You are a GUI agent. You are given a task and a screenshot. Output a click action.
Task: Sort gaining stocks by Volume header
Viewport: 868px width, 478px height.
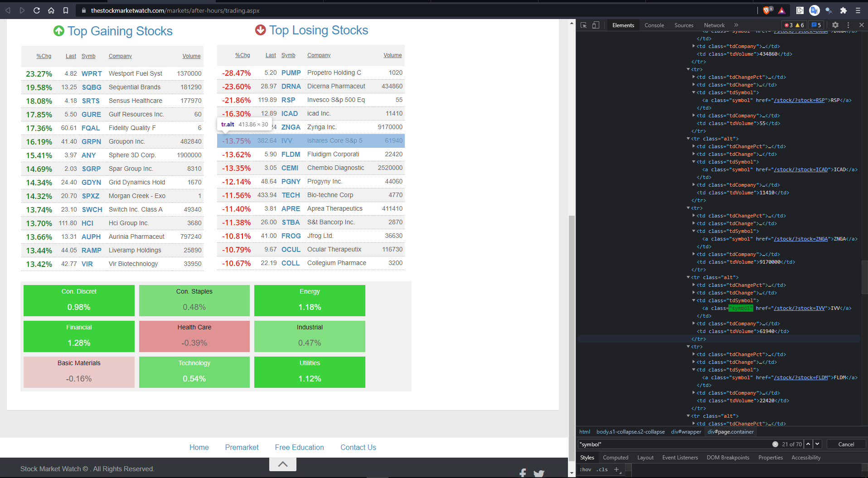[191, 56]
